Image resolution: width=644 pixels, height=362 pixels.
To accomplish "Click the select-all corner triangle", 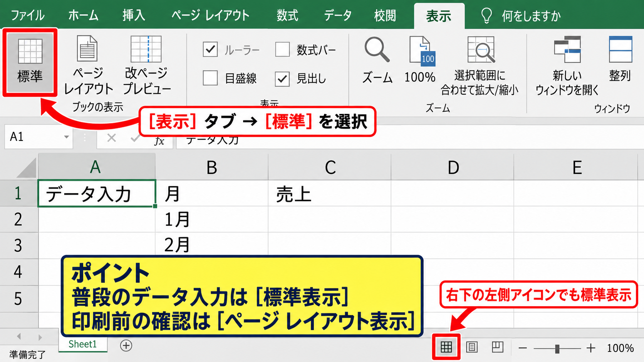I will [26, 168].
